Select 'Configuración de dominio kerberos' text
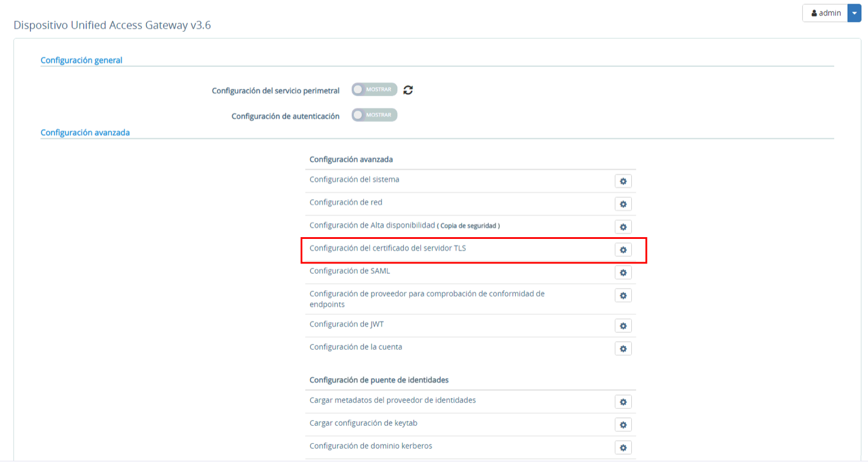 pyautogui.click(x=371, y=446)
